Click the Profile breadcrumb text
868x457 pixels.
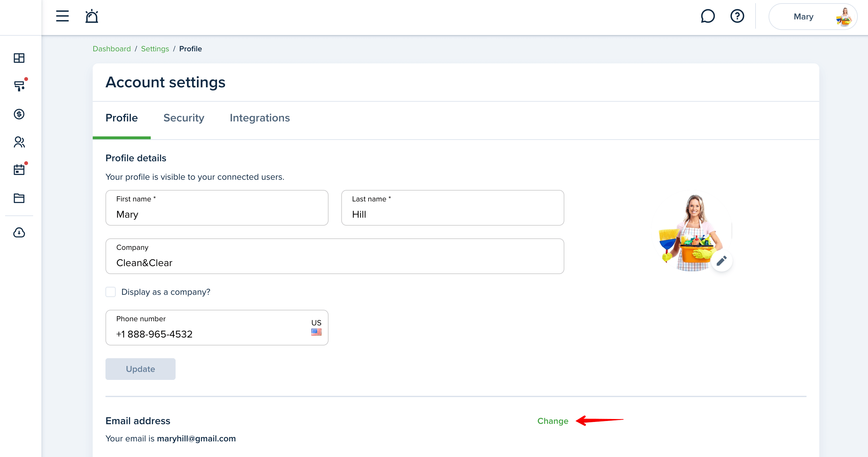click(x=190, y=49)
